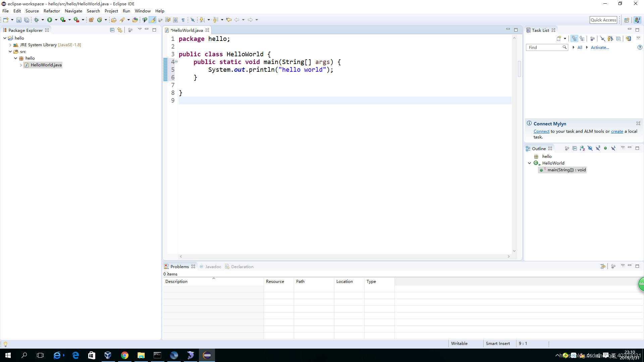
Task: Toggle Hide Completed Tasks in Task List
Action: click(x=603, y=39)
